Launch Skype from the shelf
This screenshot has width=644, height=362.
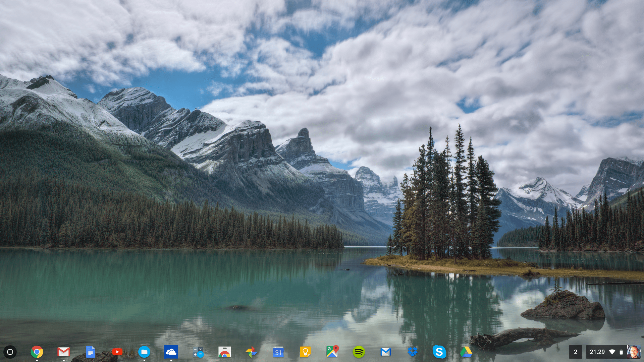point(439,352)
